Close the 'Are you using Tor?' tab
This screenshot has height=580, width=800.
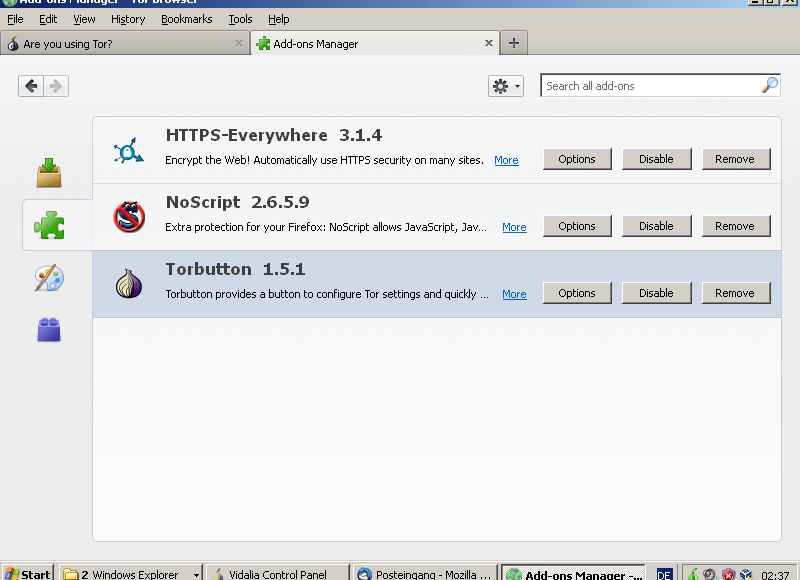(x=239, y=43)
